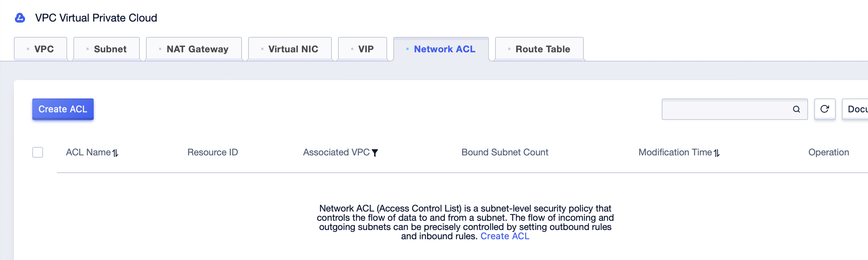
Task: Switch to the Route Table tab
Action: (540, 49)
